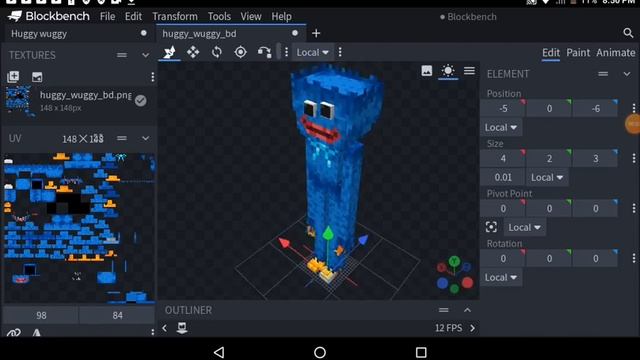Close the Huggy wuggy tab dot
640x360 pixels.
144,33
